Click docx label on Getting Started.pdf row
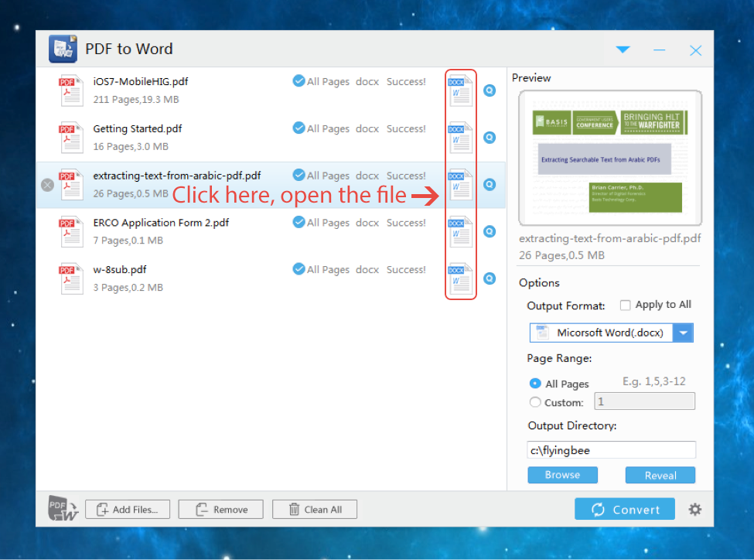 (x=367, y=129)
